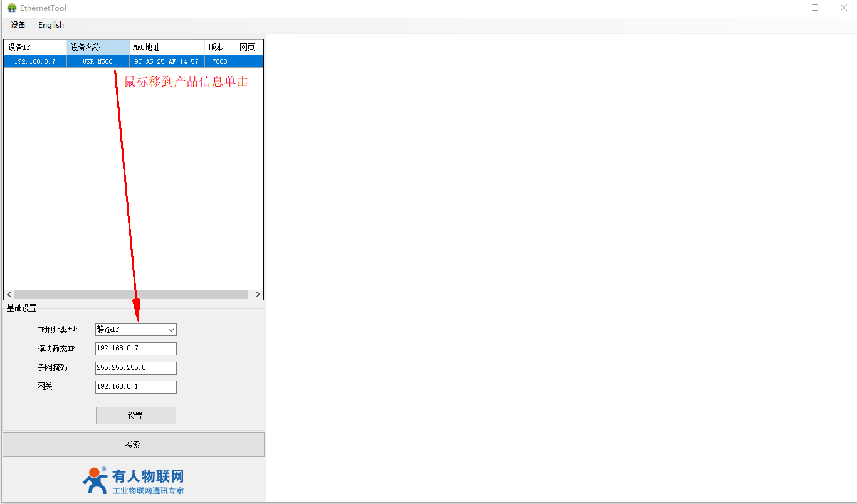Screen dimensions: 857x504
Task: Click the EthernetTool app icon in title bar
Action: [x=11, y=8]
